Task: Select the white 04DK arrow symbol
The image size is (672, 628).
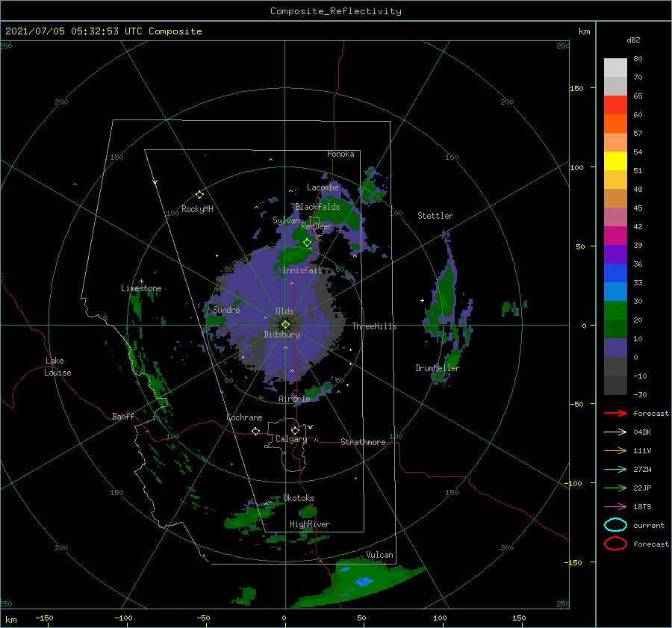Action: click(615, 432)
